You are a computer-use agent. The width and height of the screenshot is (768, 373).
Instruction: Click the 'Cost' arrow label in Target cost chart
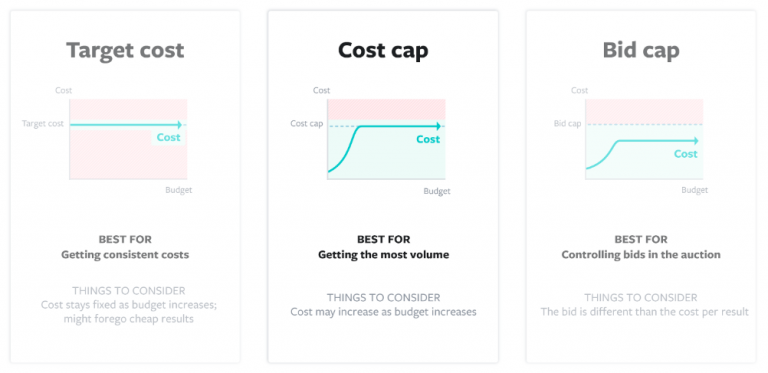(168, 138)
